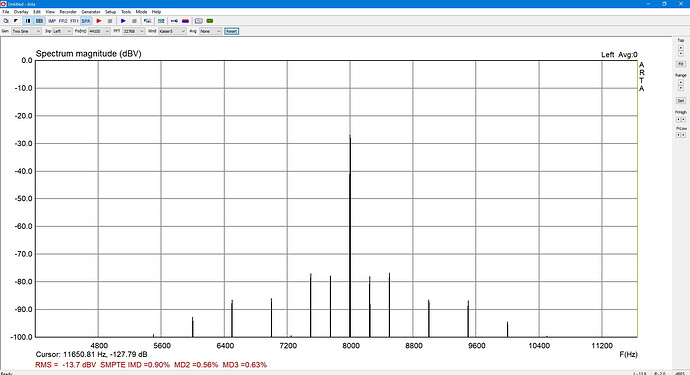Image resolution: width=690 pixels, height=375 pixels.
Task: Click the signal generator setup icon
Action: tap(174, 21)
